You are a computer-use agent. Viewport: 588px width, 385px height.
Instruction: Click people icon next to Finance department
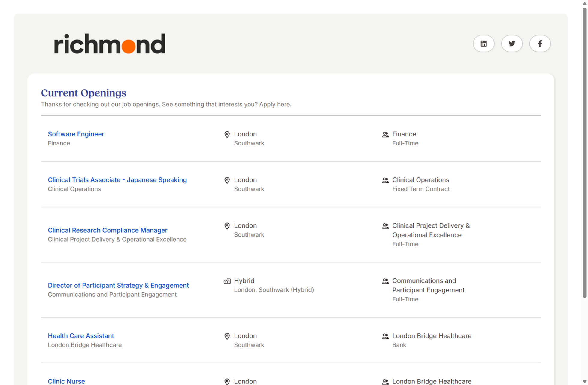[385, 134]
